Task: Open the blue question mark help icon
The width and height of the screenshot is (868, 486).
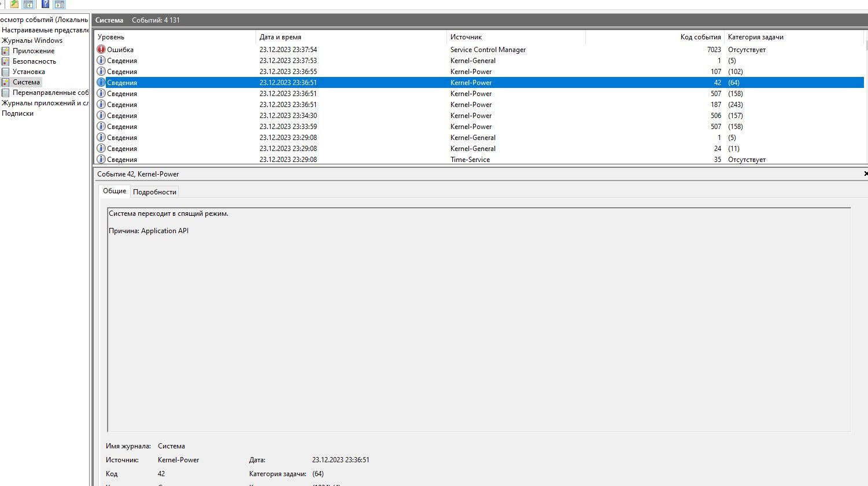Action: pyautogui.click(x=45, y=4)
